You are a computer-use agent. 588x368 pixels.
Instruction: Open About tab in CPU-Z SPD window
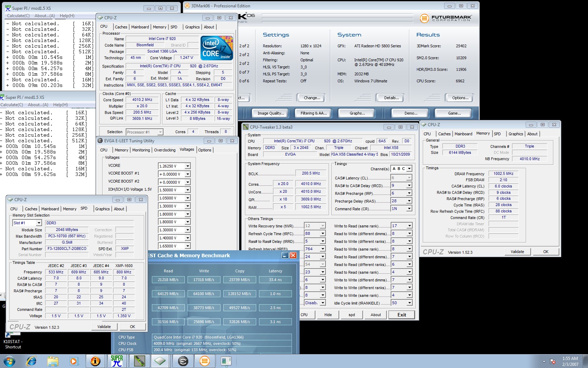click(x=119, y=209)
